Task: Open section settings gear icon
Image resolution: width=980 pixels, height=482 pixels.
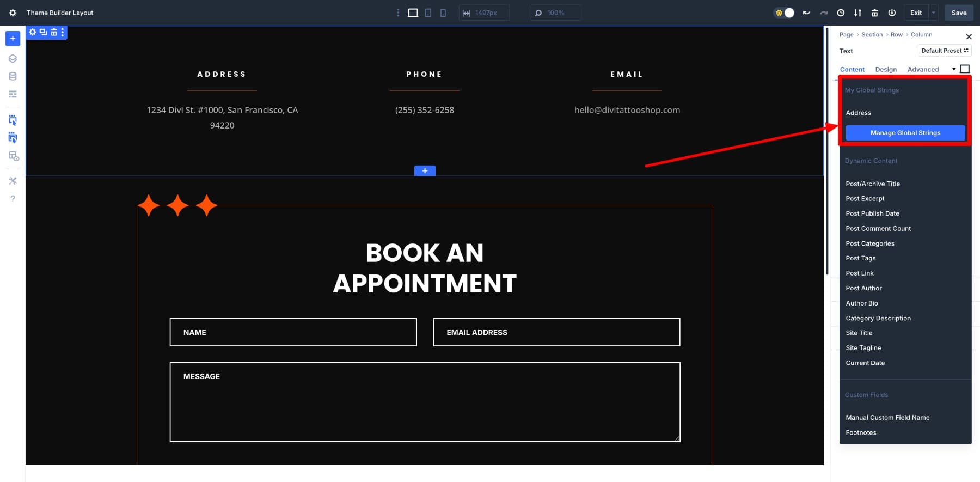Action: [33, 33]
